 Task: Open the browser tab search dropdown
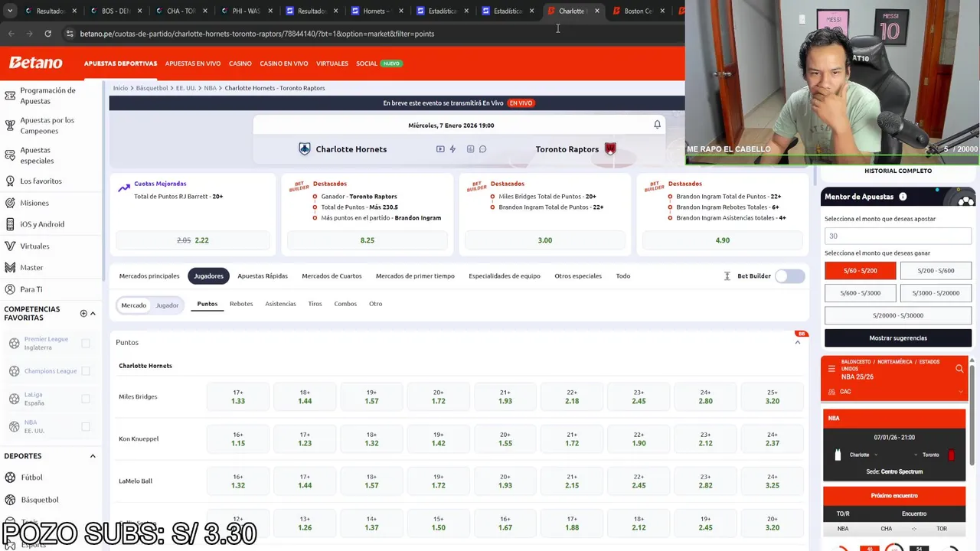8,11
